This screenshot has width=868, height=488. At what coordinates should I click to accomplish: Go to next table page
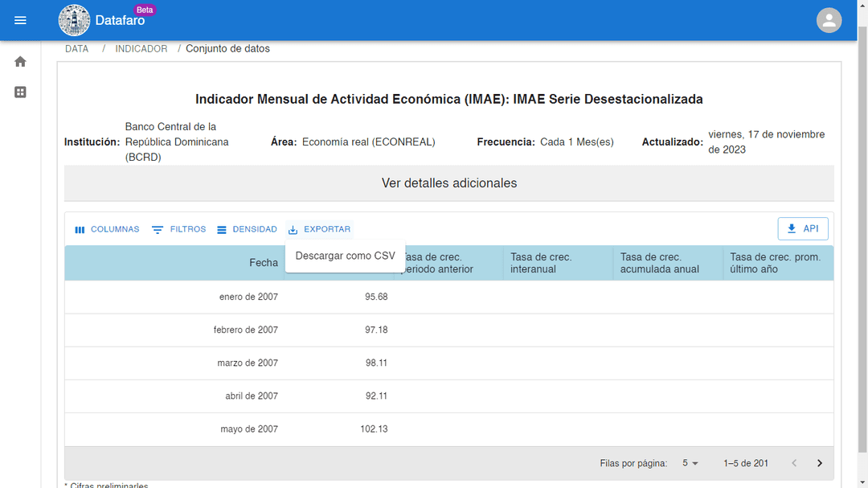coord(820,463)
